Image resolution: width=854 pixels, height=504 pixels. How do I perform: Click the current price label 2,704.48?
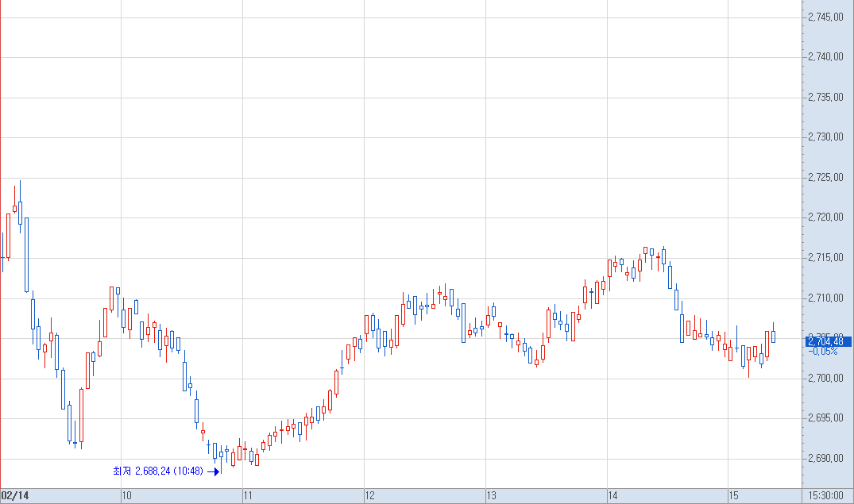[828, 342]
